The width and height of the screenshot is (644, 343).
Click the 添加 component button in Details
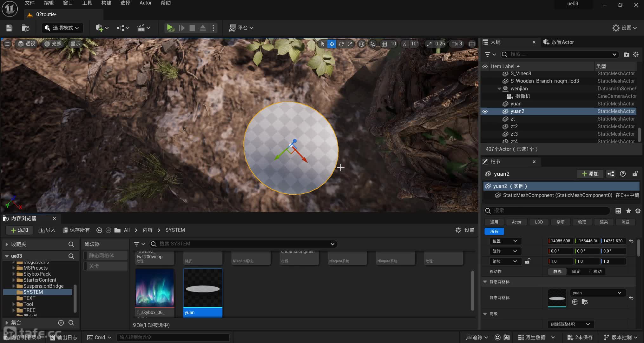[x=590, y=174]
